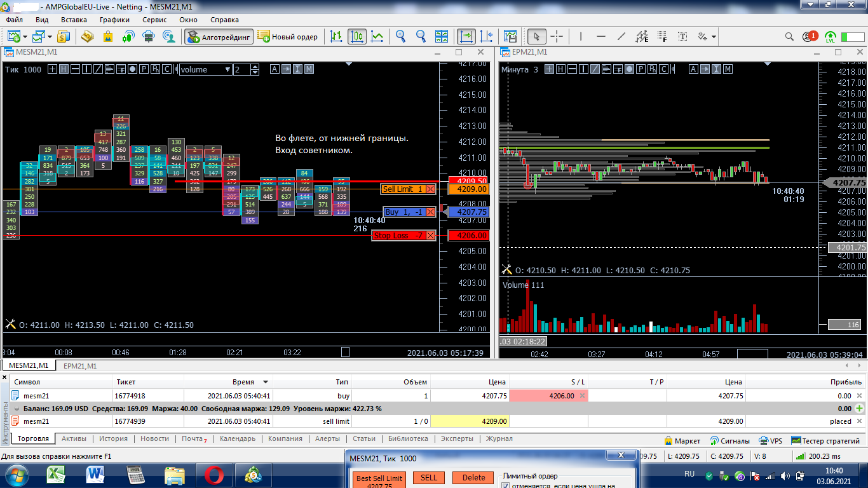Toggle the C button in EPM21 chart
Screen dimensions: 868x488
pyautogui.click(x=663, y=69)
